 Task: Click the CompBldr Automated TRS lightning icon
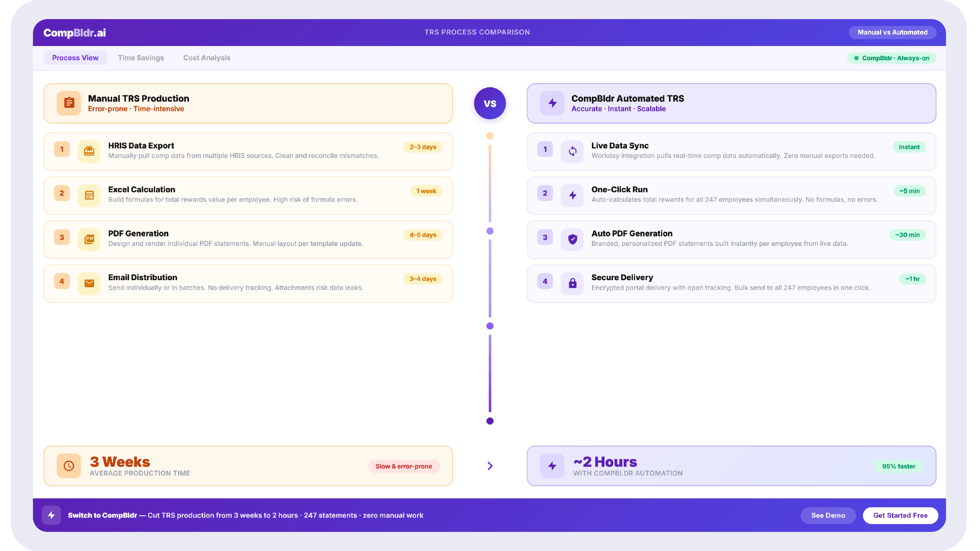[x=552, y=103]
